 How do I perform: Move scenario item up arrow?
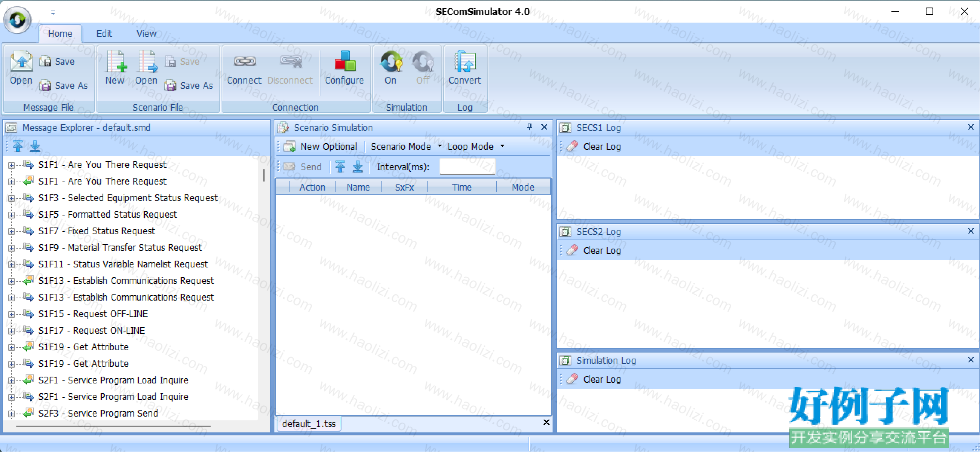coord(340,167)
